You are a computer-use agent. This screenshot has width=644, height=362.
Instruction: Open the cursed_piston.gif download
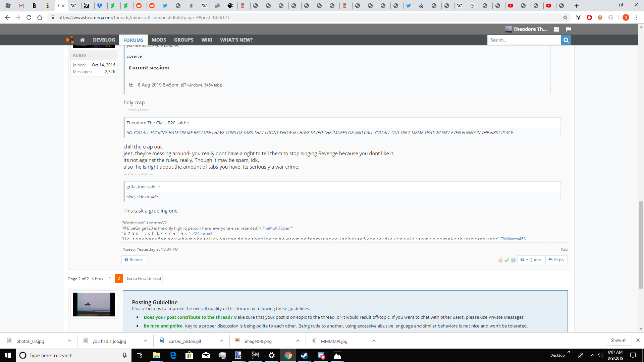tap(185, 341)
